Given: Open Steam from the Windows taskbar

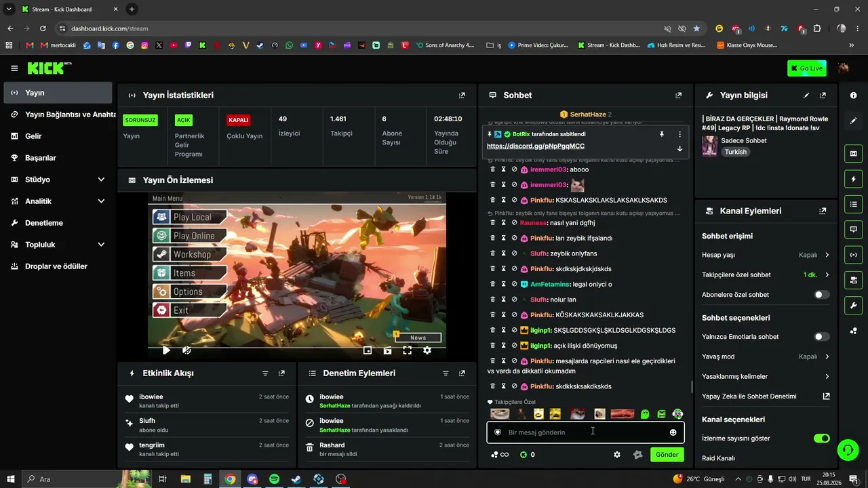Looking at the screenshot, I should pyautogui.click(x=296, y=479).
